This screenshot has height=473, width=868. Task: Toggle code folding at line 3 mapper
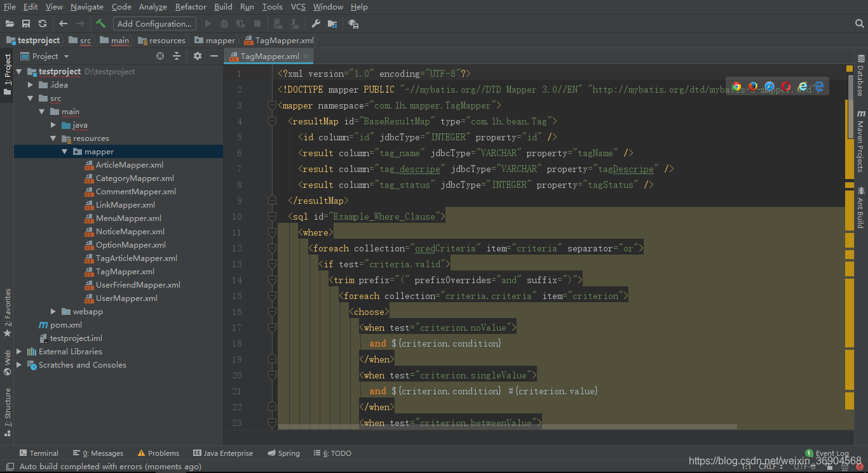272,105
